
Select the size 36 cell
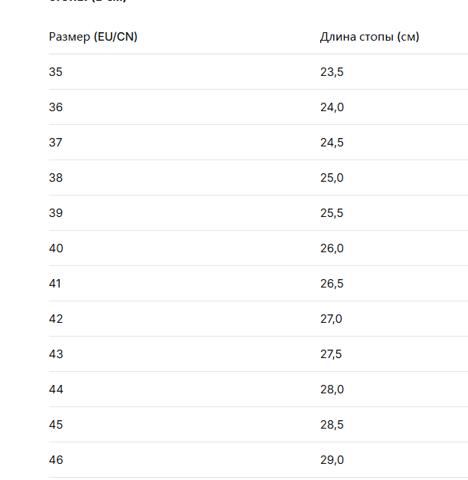point(56,107)
